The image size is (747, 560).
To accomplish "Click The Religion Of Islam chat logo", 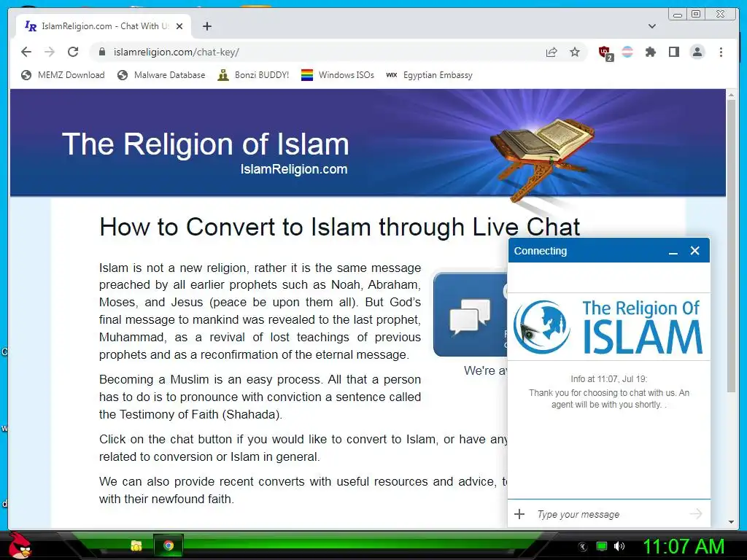I will coord(608,327).
